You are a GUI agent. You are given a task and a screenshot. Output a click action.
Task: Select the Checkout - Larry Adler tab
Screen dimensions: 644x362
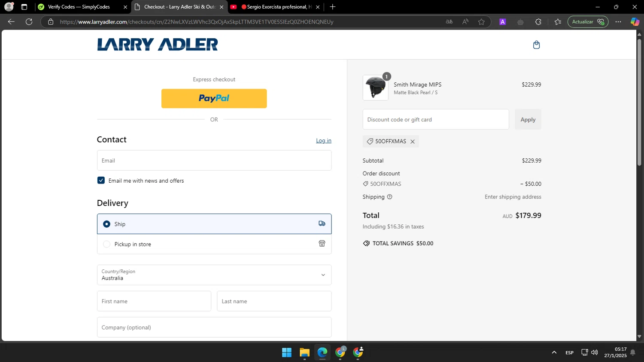point(180,7)
